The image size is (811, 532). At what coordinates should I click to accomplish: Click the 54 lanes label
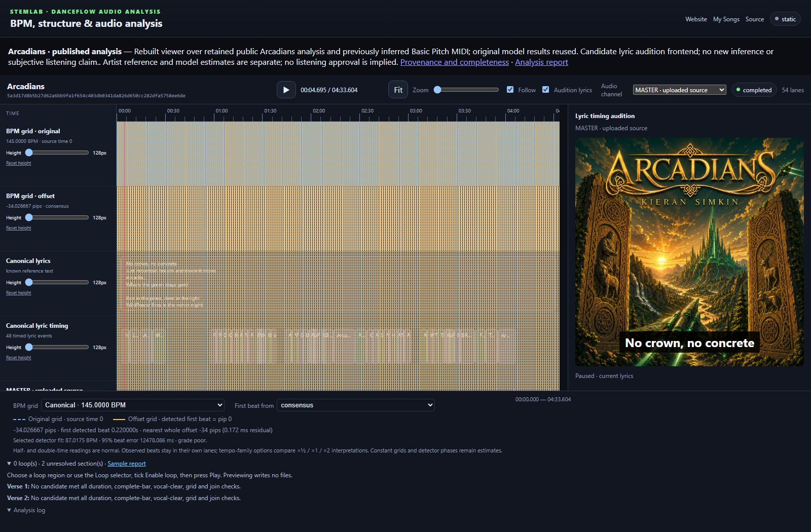point(793,90)
